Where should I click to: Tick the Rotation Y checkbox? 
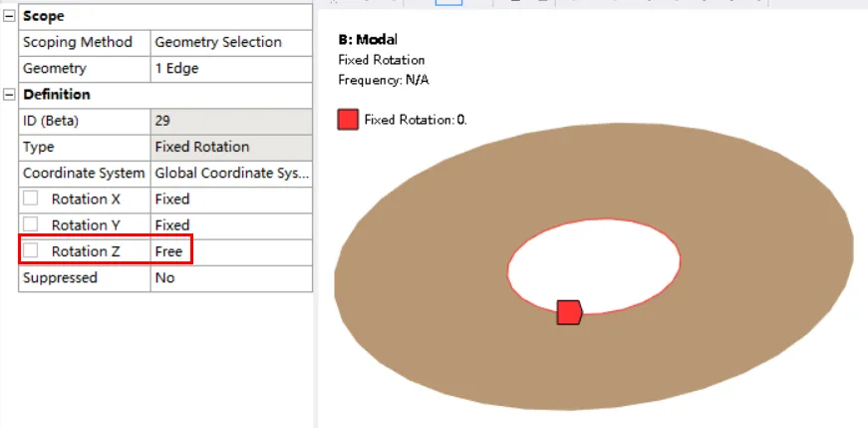coord(31,224)
